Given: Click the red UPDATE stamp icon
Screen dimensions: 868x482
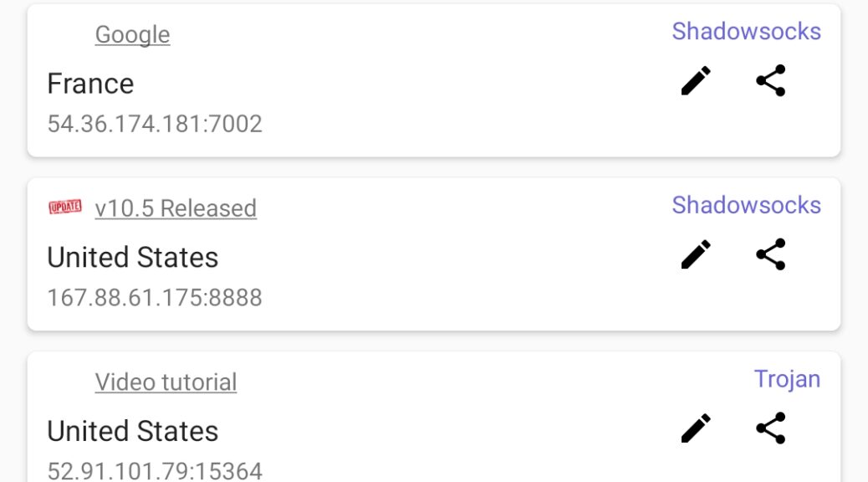Looking at the screenshot, I should (x=65, y=208).
